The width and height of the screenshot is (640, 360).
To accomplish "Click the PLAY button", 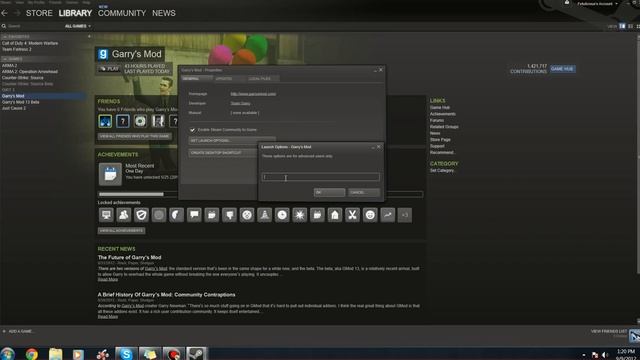I will coord(109,69).
